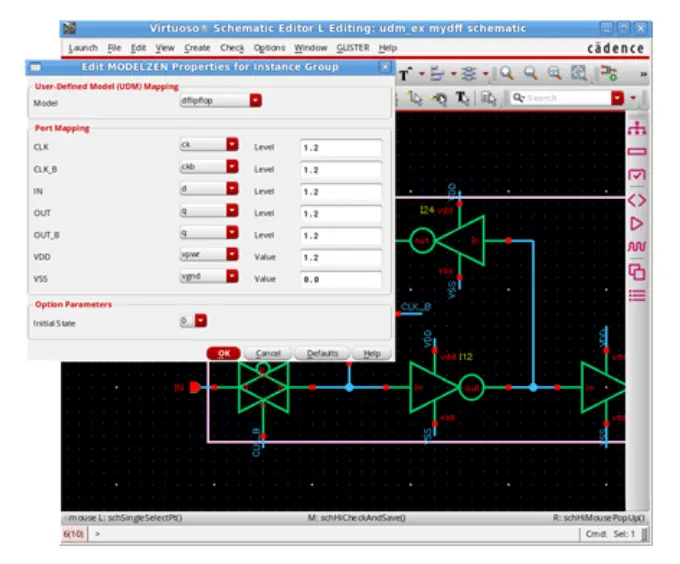680x564 pixels.
Task: Click the overlapping squares icon in right sidebar
Action: pos(637,272)
